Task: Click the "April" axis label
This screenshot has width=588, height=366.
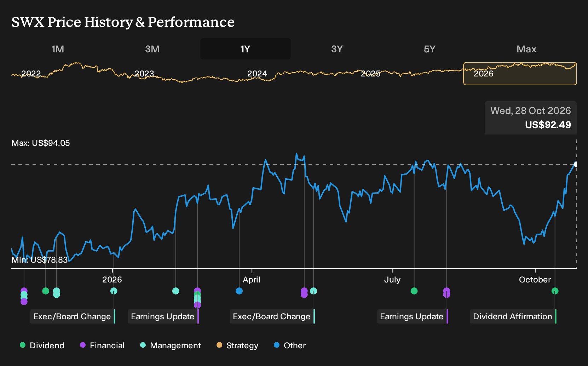Action: pos(252,280)
